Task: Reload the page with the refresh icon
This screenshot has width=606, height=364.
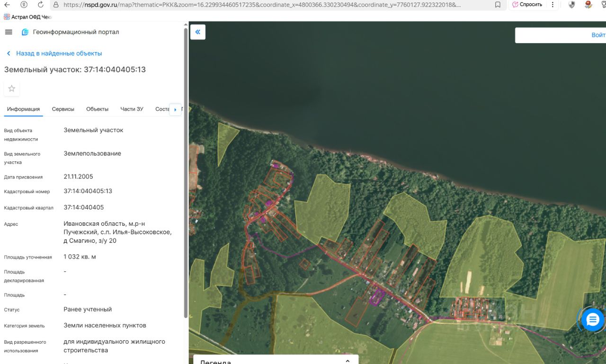Action: 40,5
